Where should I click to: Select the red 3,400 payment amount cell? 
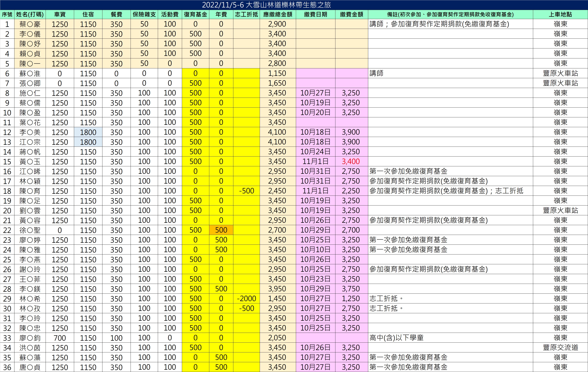351,161
